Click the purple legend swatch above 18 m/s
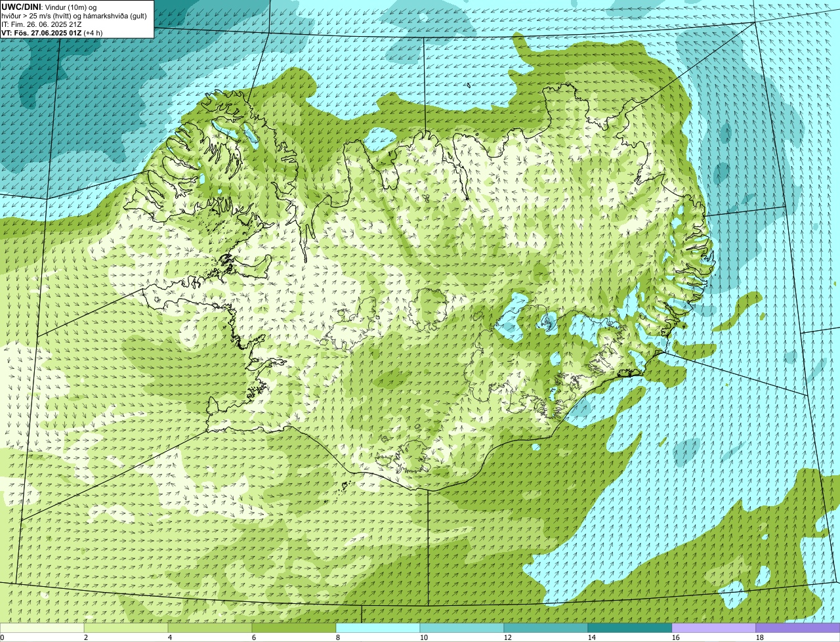840x642 pixels. [x=798, y=628]
